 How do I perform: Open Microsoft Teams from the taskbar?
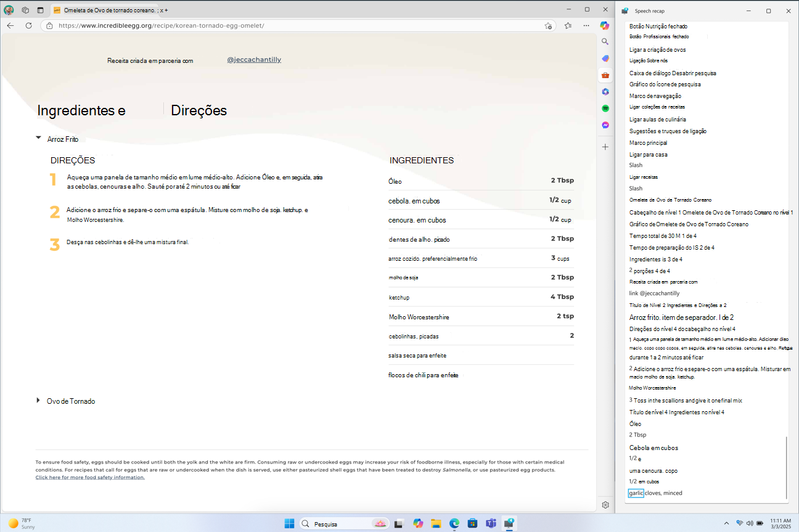[x=491, y=523]
